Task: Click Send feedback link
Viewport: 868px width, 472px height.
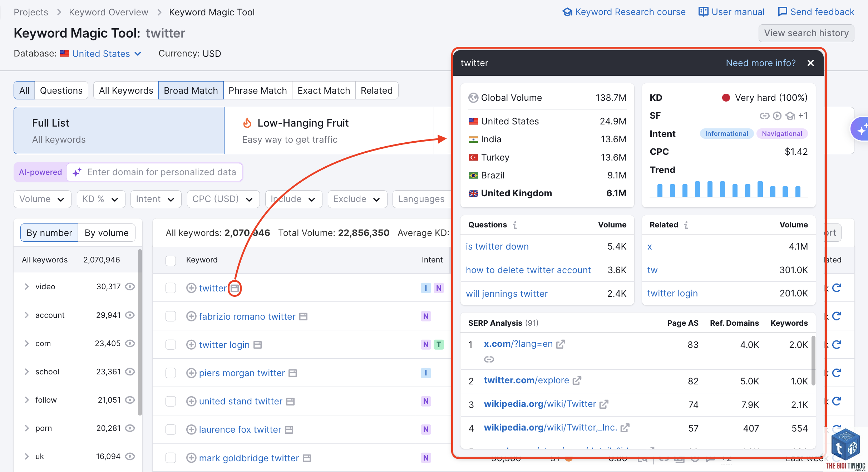Action: click(816, 12)
